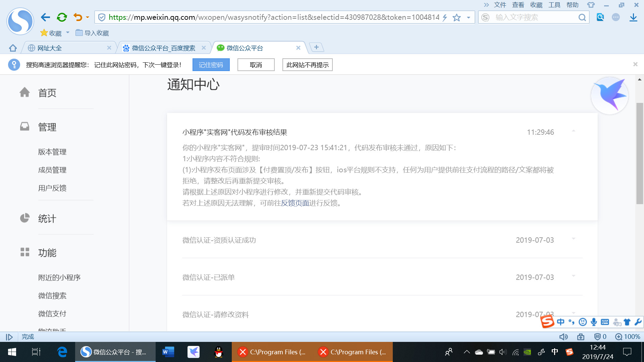This screenshot has width=644, height=362.
Task: Click the page zoom 100% control
Action: 628,337
